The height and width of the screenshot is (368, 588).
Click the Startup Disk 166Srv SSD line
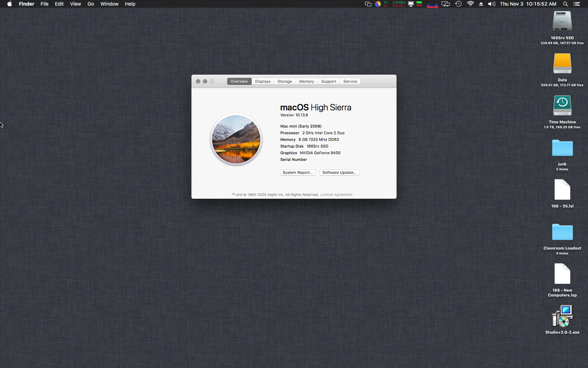coord(304,146)
